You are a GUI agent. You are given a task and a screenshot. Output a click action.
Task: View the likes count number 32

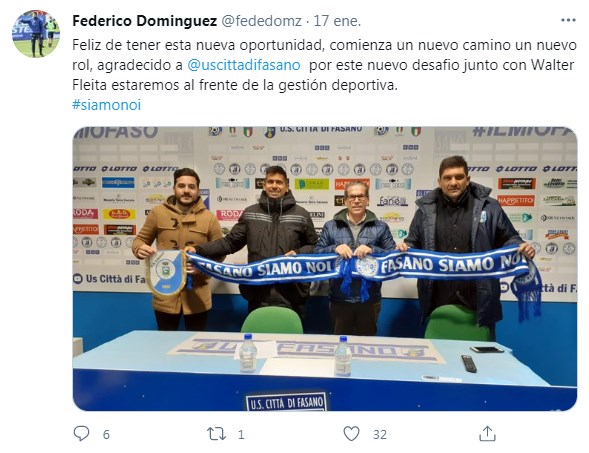380,435
